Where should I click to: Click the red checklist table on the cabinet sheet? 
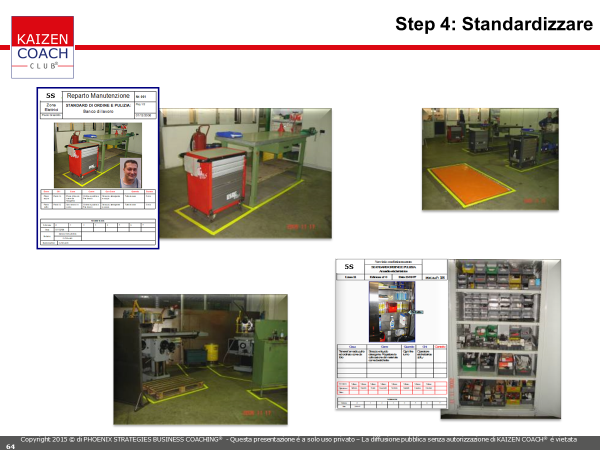(x=392, y=388)
